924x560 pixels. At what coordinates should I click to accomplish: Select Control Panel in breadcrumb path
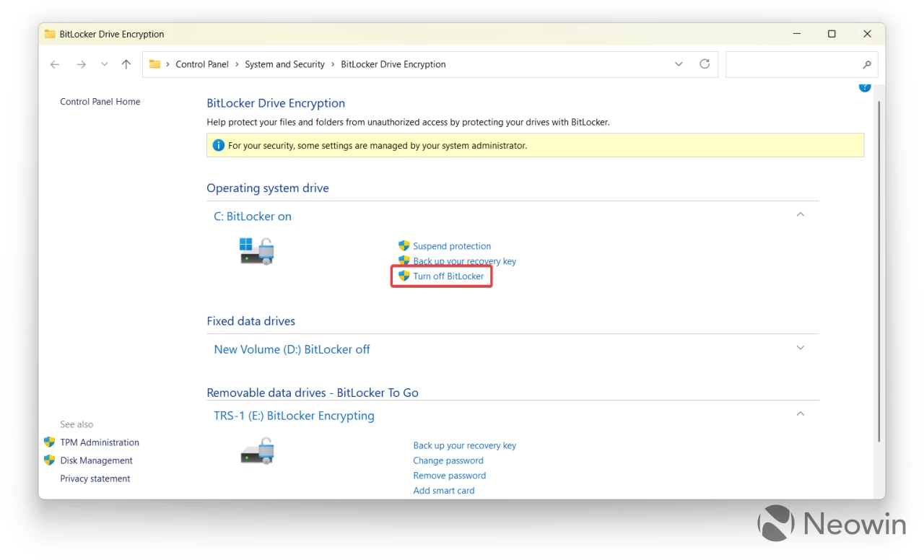tap(202, 64)
